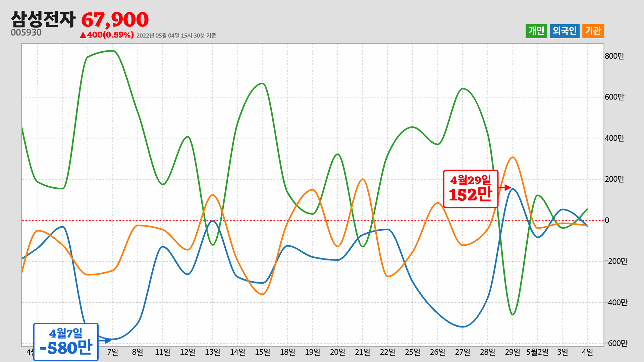Click the 67,900 price value
The image size is (644, 362).
tap(115, 20)
